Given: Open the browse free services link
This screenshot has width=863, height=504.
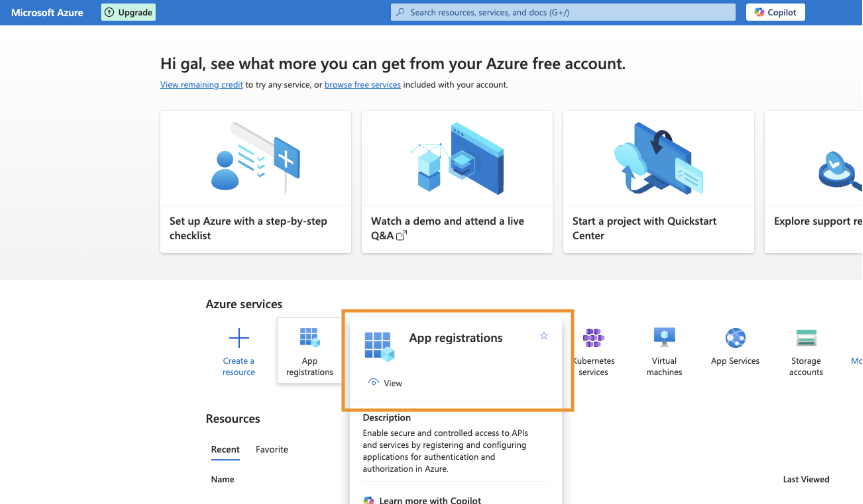Looking at the screenshot, I should (362, 84).
